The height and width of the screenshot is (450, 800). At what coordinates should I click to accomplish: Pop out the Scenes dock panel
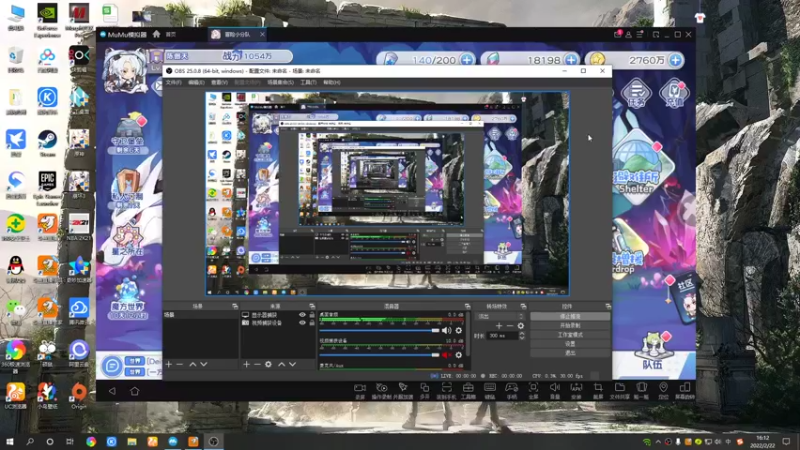coord(235,306)
